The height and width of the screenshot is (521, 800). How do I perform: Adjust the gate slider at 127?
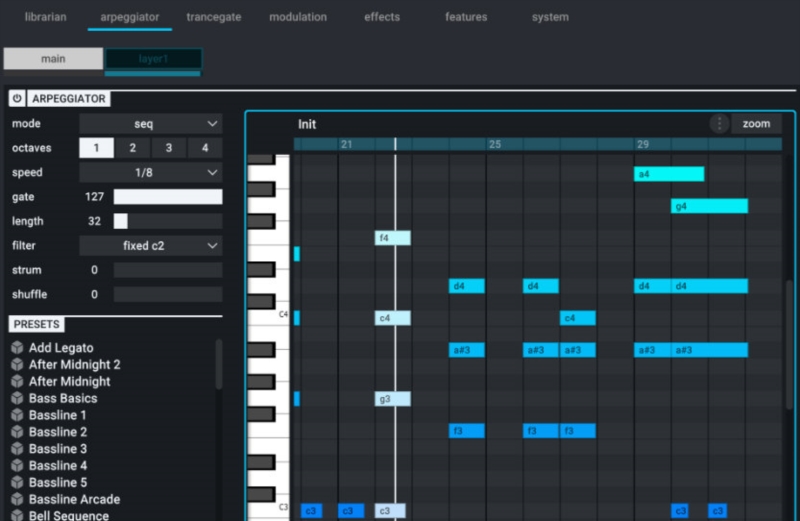(x=168, y=197)
